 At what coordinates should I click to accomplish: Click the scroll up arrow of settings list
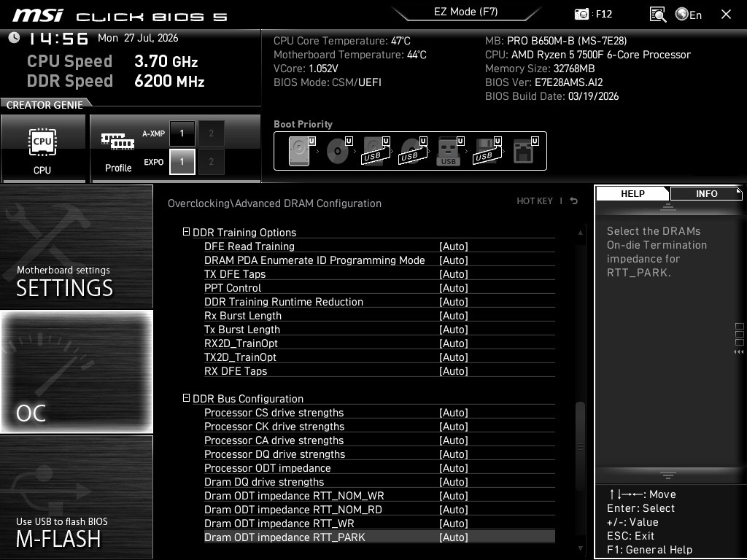tap(580, 233)
